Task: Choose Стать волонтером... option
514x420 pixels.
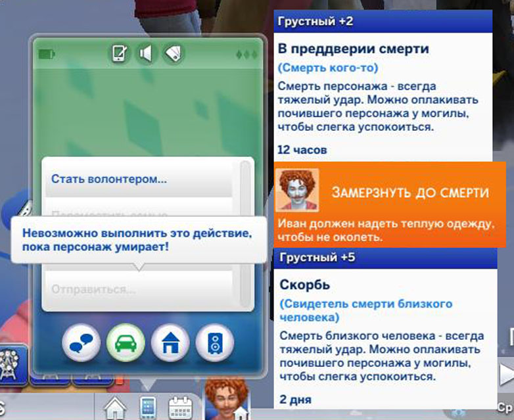Action: click(139, 179)
